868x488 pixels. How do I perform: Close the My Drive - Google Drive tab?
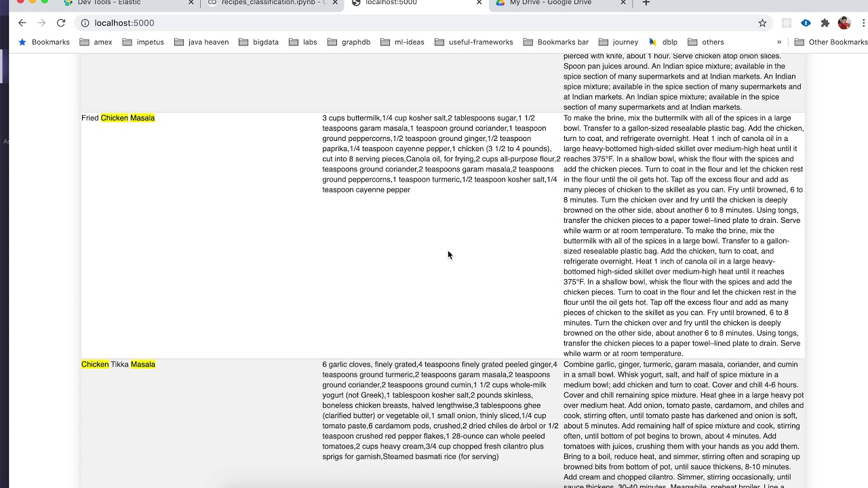tap(623, 3)
